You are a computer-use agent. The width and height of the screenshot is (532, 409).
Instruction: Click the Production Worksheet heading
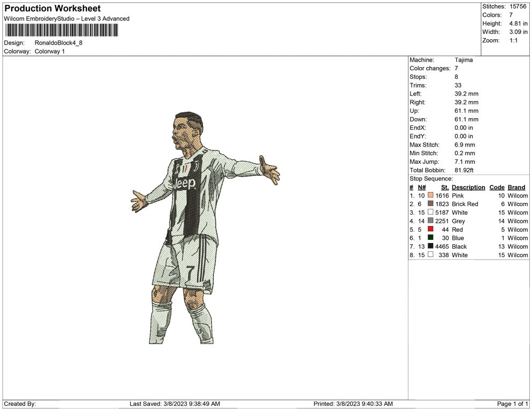click(x=53, y=9)
